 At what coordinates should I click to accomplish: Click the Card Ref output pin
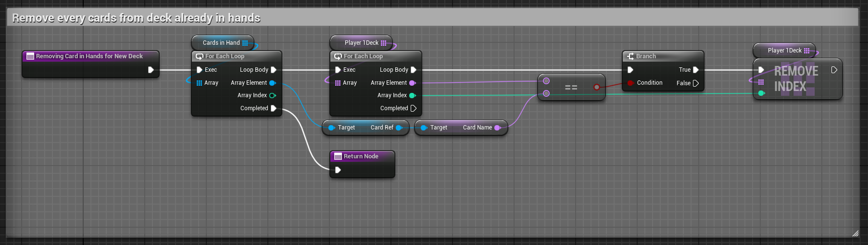tap(399, 128)
